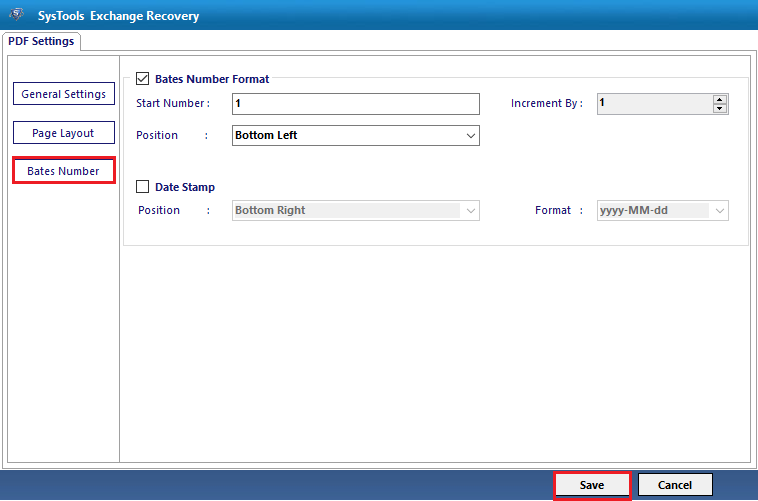Open Bates Number section
Screen dimensions: 758x501
point(64,171)
